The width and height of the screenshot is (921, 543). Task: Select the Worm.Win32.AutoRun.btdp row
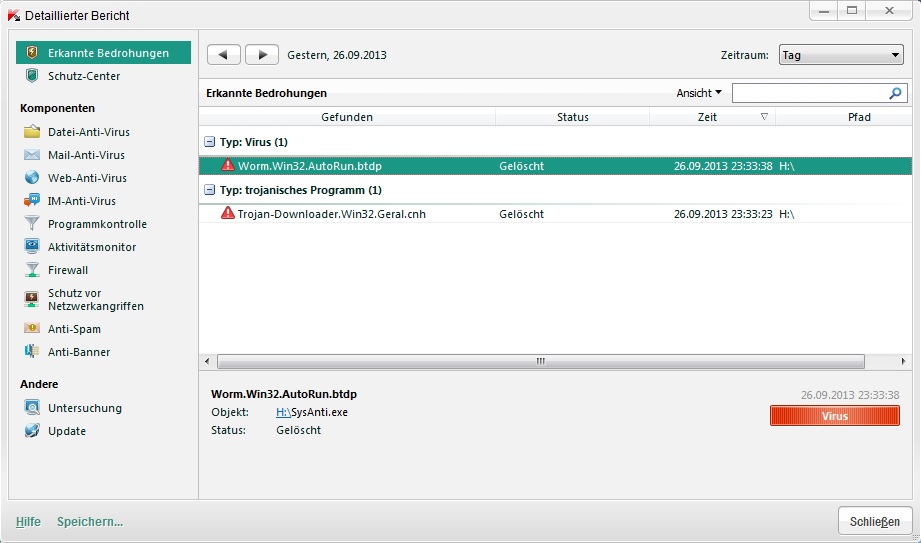click(555, 166)
